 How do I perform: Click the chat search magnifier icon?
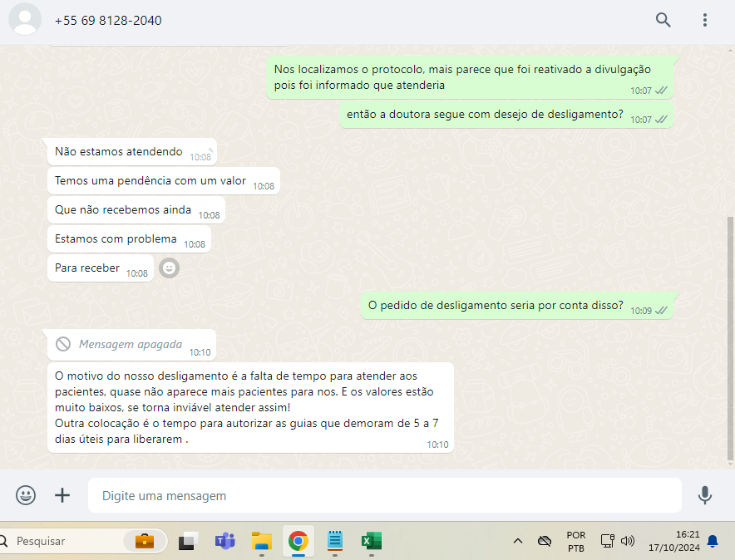click(663, 20)
